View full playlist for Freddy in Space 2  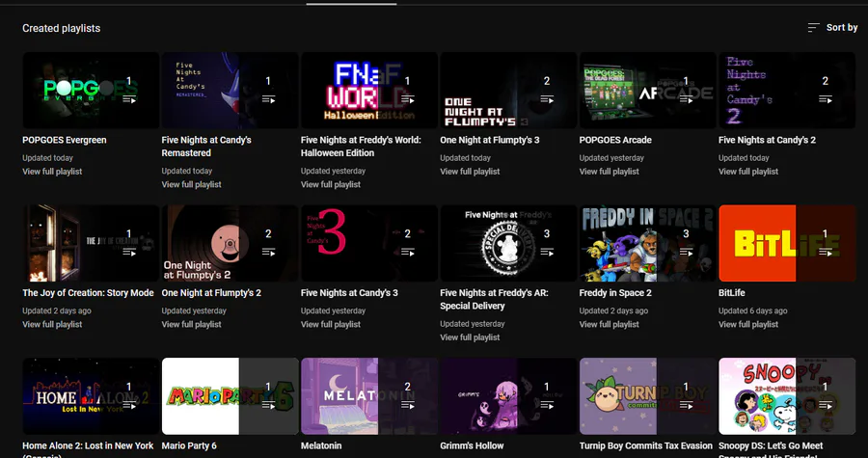point(609,324)
